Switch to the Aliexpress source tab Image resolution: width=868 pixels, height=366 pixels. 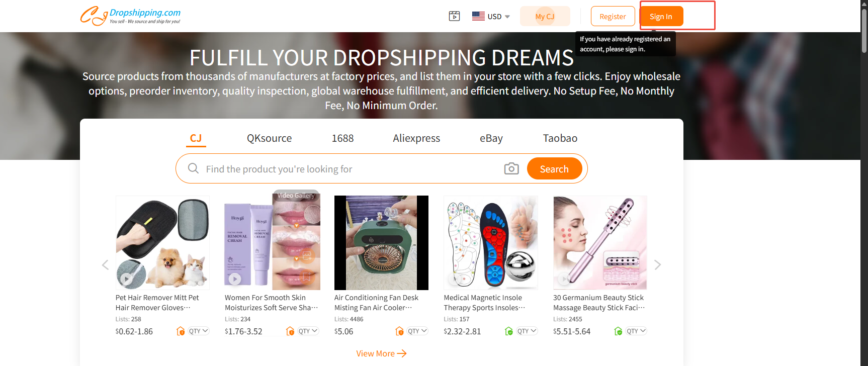point(416,138)
